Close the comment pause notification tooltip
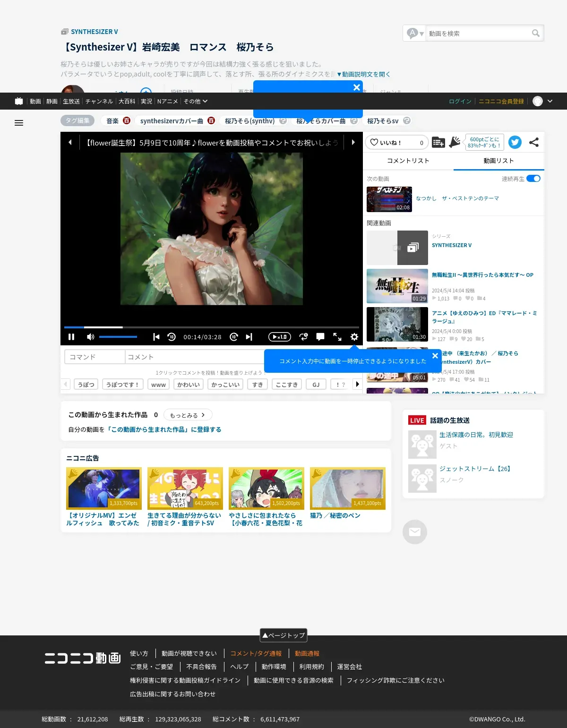This screenshot has height=728, width=567. pos(435,356)
